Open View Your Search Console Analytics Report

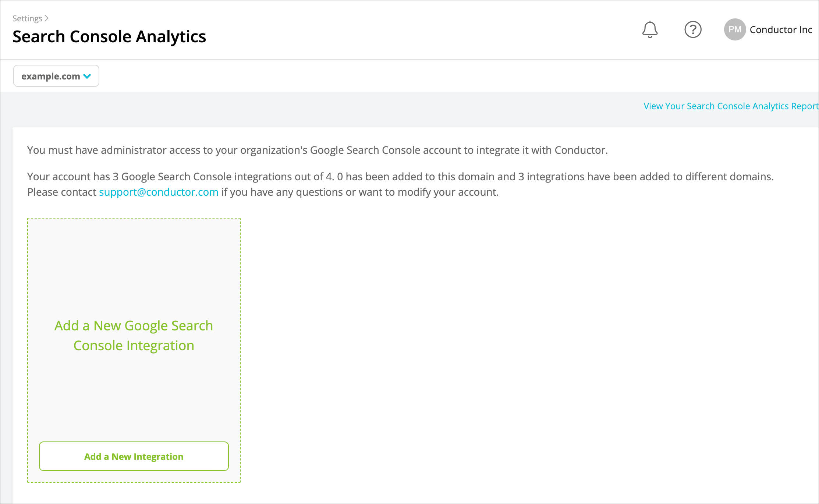(x=731, y=106)
